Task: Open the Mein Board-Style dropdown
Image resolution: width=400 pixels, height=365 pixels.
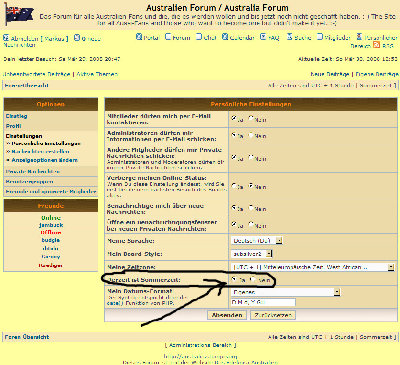Action: (252, 254)
